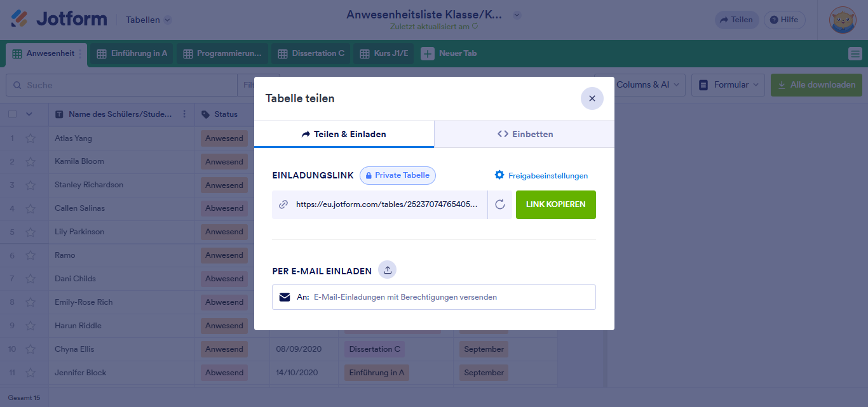Open the Formular dropdown
868x407 pixels.
click(728, 84)
